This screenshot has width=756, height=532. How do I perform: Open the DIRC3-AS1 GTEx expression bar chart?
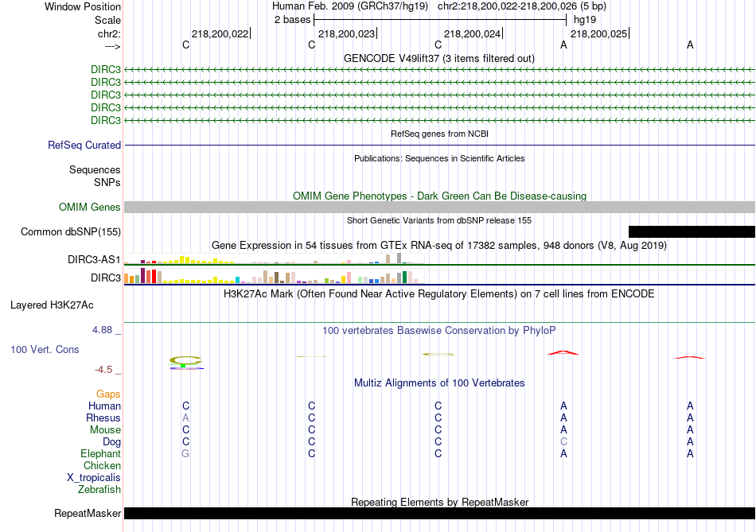click(274, 258)
